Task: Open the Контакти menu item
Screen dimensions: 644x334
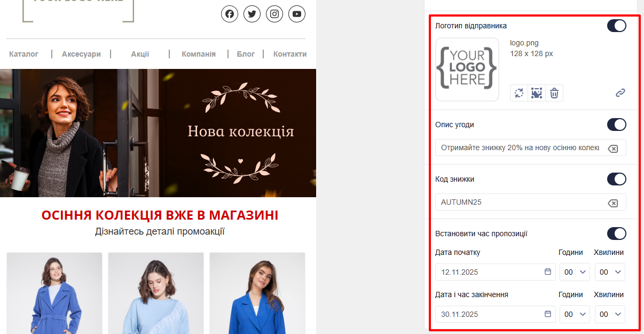Action: [290, 54]
